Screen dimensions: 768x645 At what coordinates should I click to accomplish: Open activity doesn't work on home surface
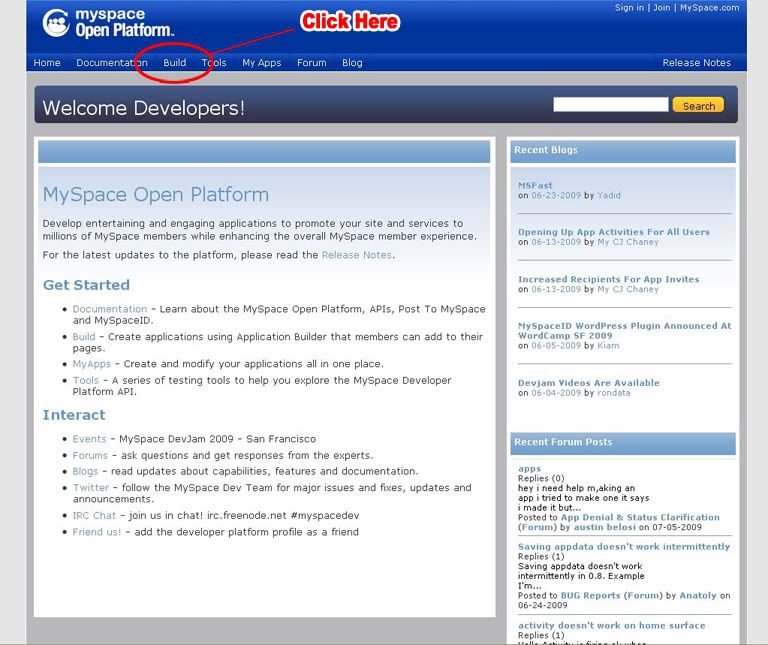(611, 625)
